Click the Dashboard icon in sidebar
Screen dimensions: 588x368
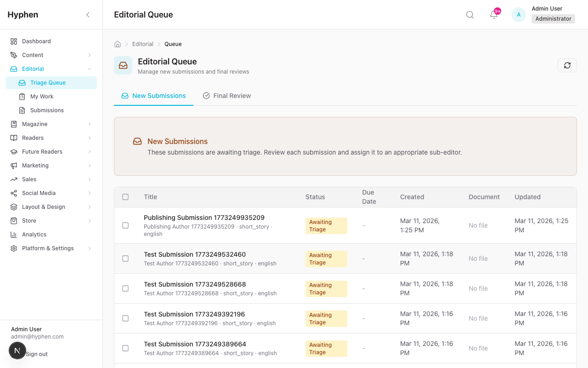click(14, 41)
